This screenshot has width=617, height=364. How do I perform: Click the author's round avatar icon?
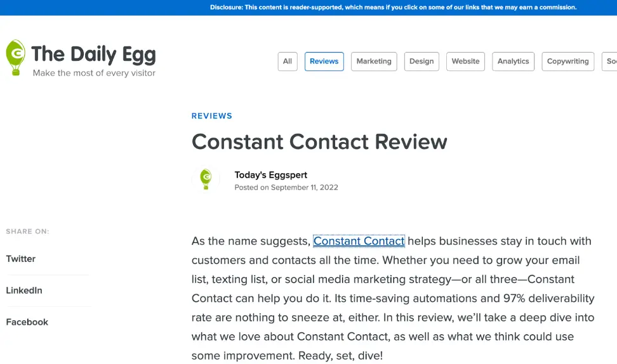click(x=206, y=179)
